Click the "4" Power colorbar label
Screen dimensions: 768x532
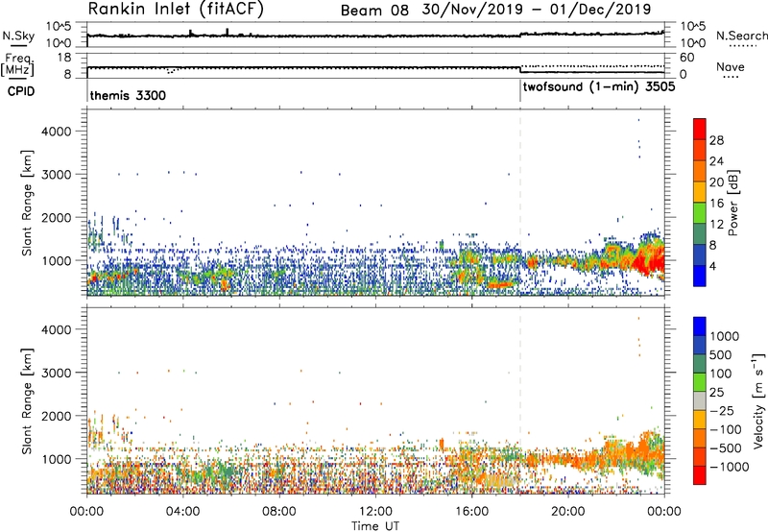[712, 267]
